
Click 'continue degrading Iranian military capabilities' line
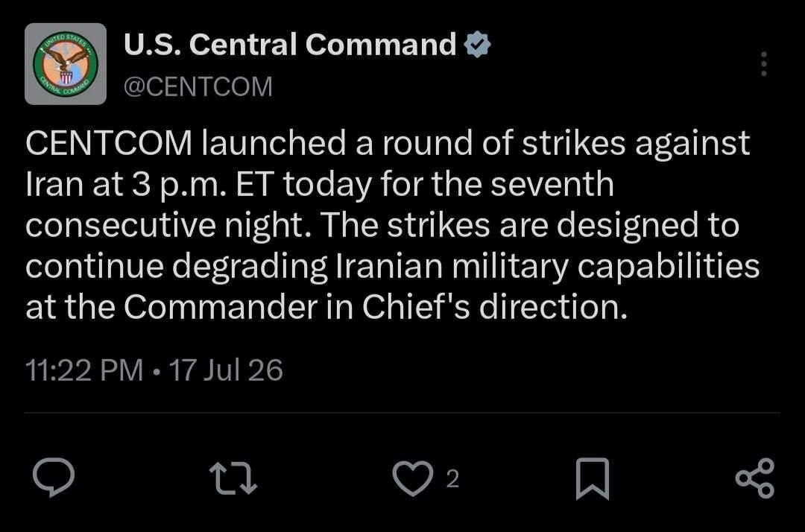(393, 267)
